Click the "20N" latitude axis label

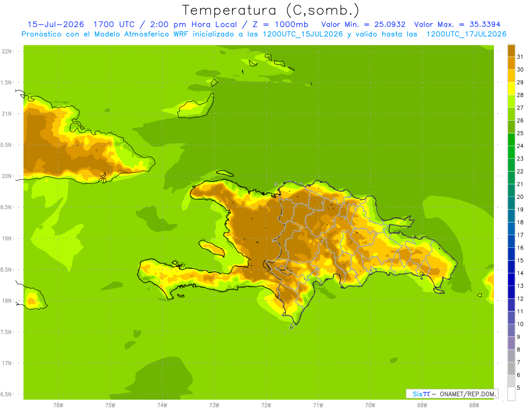pyautogui.click(x=7, y=176)
